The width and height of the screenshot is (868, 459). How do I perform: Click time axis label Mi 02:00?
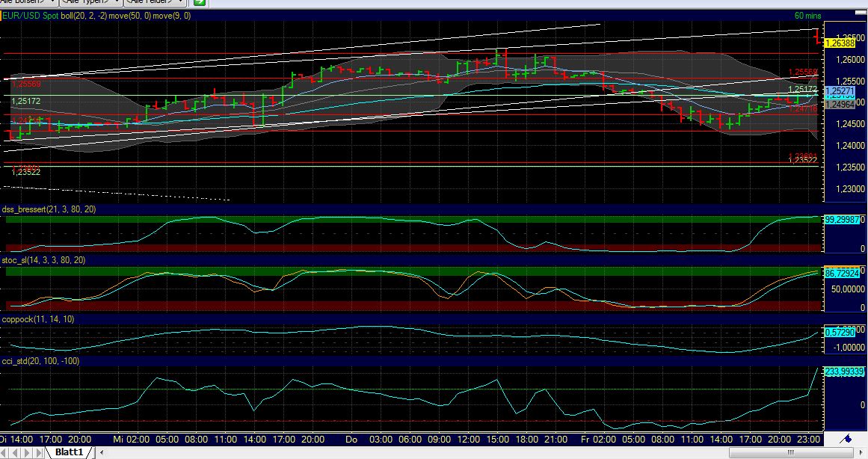point(131,439)
